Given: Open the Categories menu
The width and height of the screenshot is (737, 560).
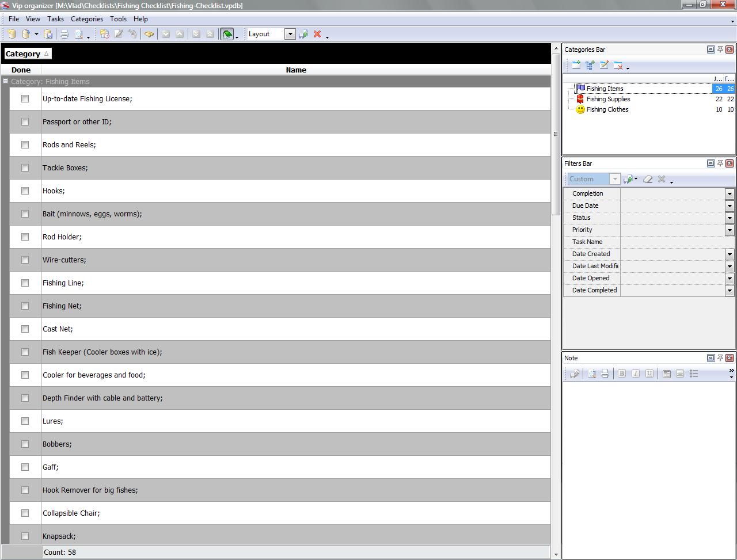Looking at the screenshot, I should coord(86,19).
